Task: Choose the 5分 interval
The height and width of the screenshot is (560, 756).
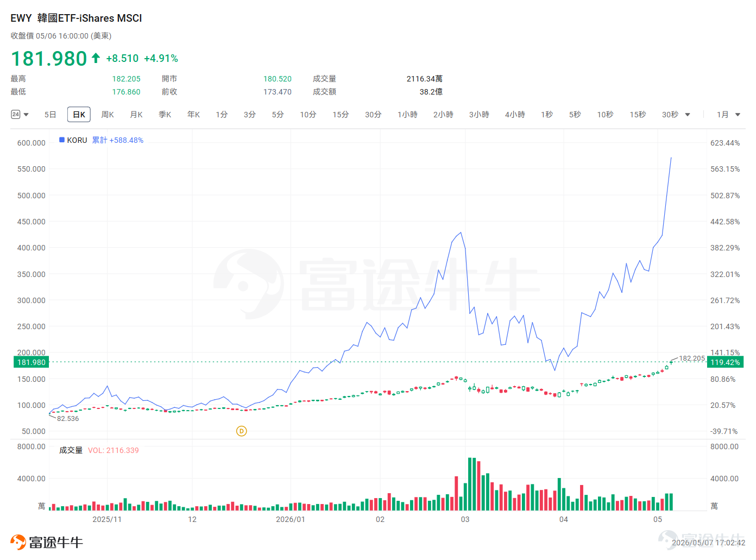Action: click(x=278, y=115)
